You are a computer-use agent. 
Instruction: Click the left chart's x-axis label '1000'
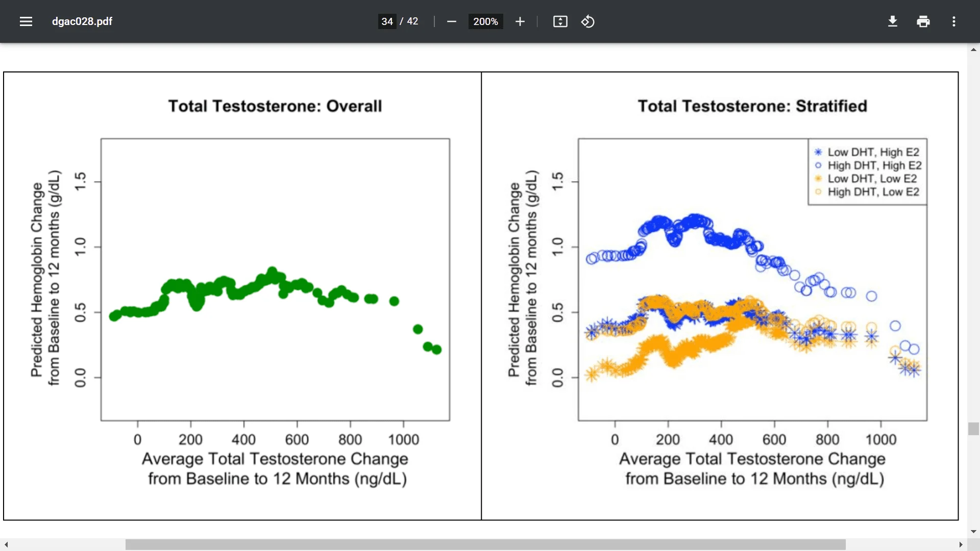pyautogui.click(x=403, y=440)
